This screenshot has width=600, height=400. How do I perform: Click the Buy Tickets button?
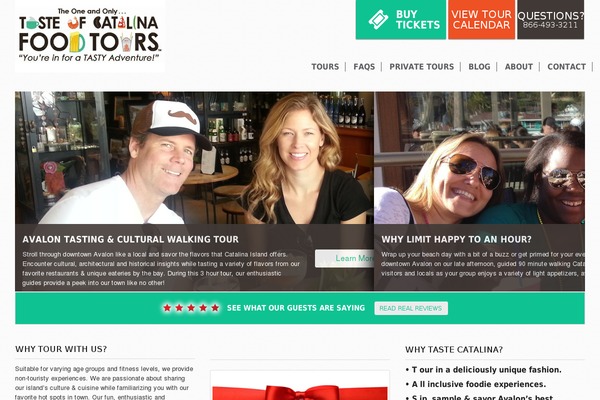coord(401,20)
